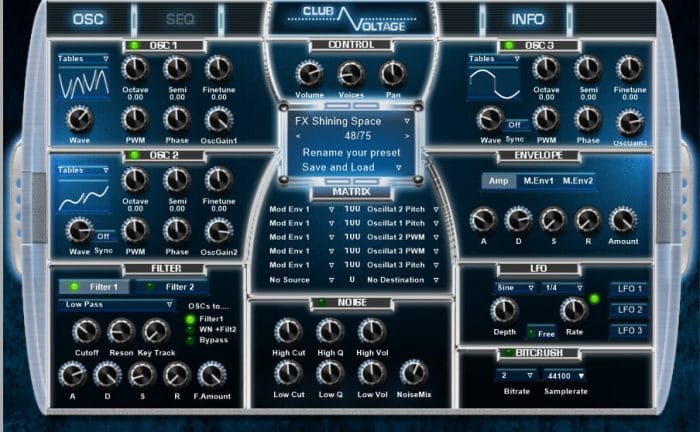Click the OscGain1 knob
Image resolution: width=700 pixels, height=432 pixels.
pos(218,119)
